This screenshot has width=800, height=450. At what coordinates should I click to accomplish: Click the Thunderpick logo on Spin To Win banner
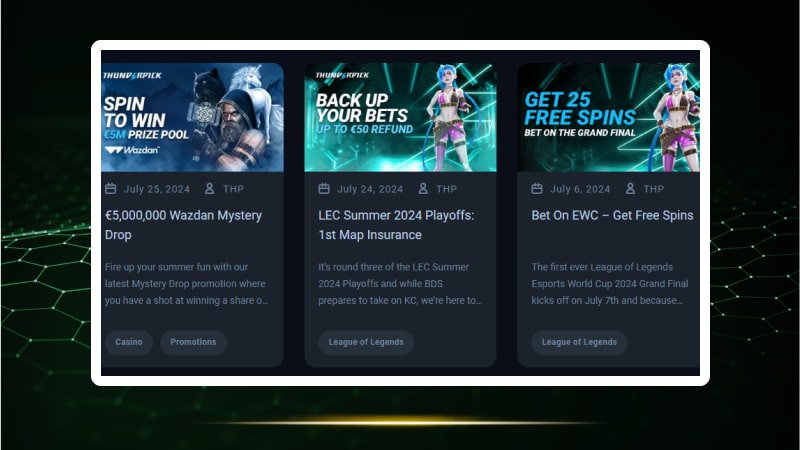(132, 76)
